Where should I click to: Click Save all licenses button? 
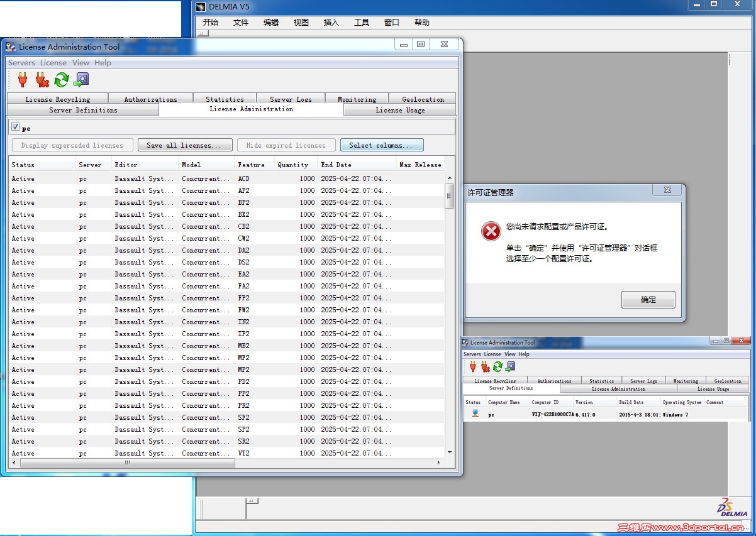(x=185, y=145)
